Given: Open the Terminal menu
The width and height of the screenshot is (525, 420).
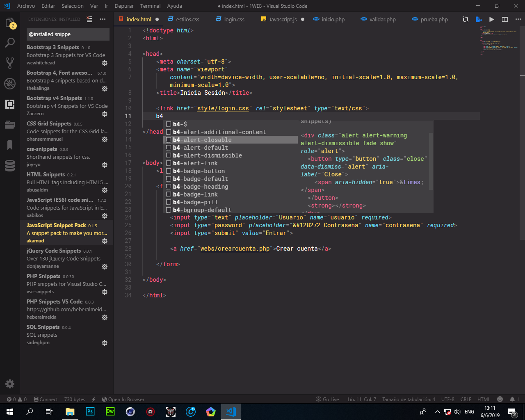Looking at the screenshot, I should (x=150, y=6).
